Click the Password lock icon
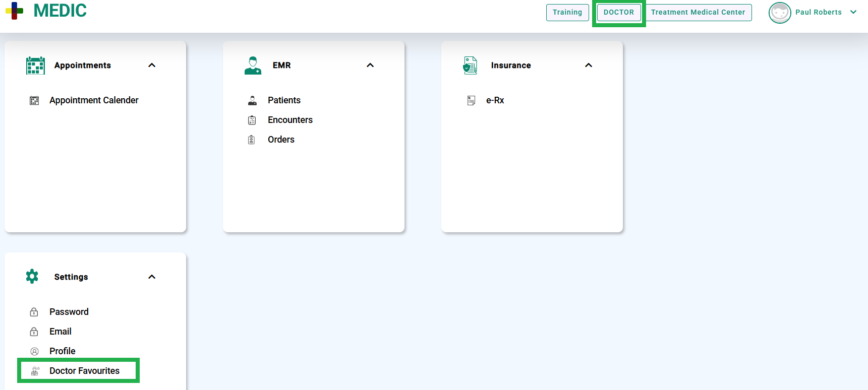Viewport: 868px width, 390px height. pyautogui.click(x=34, y=312)
